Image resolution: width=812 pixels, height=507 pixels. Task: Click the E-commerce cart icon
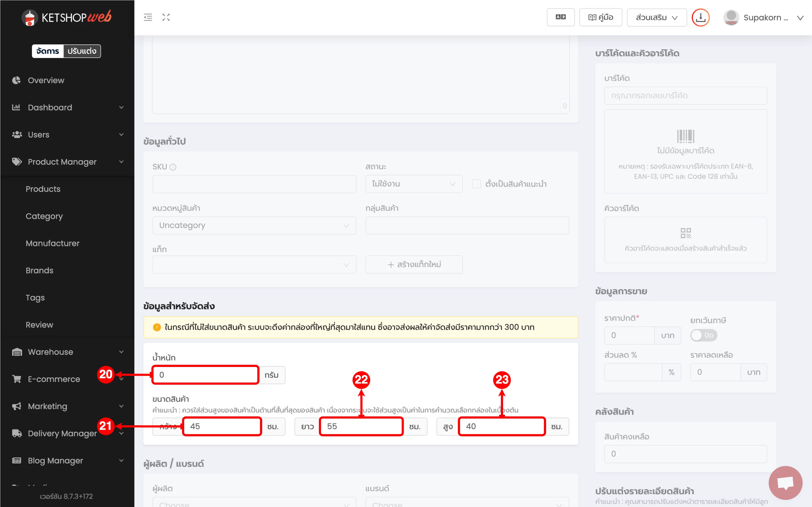[16, 379]
